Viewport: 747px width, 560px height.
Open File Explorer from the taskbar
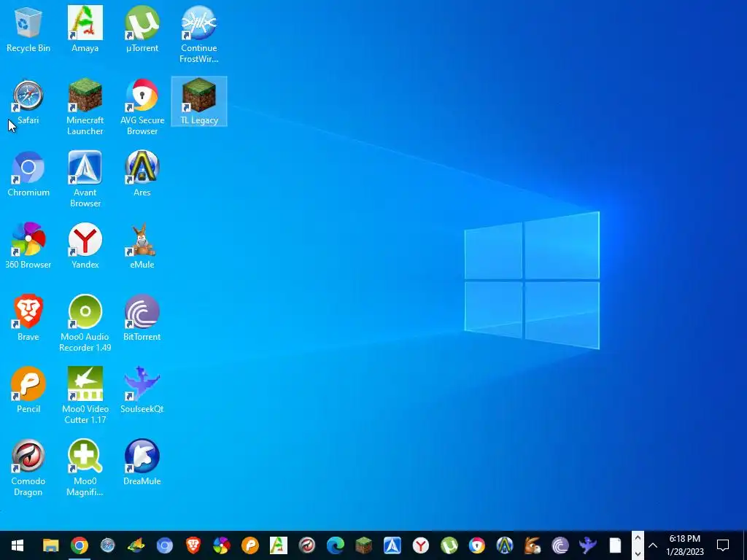click(x=50, y=545)
